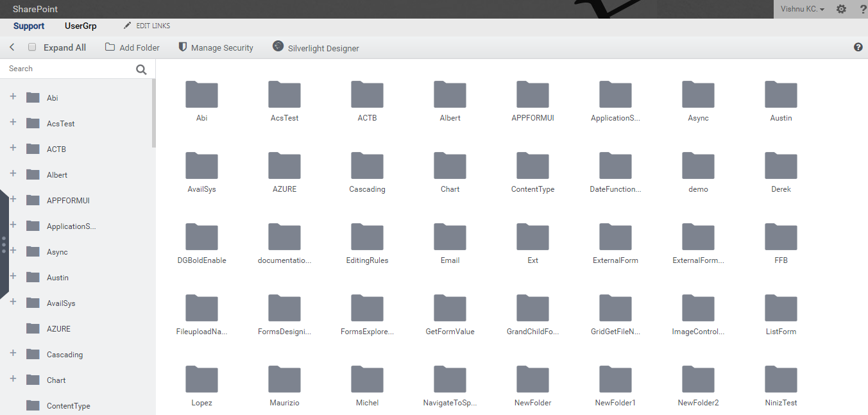Click the Manage Security shield icon
The height and width of the screenshot is (415, 868).
(183, 47)
